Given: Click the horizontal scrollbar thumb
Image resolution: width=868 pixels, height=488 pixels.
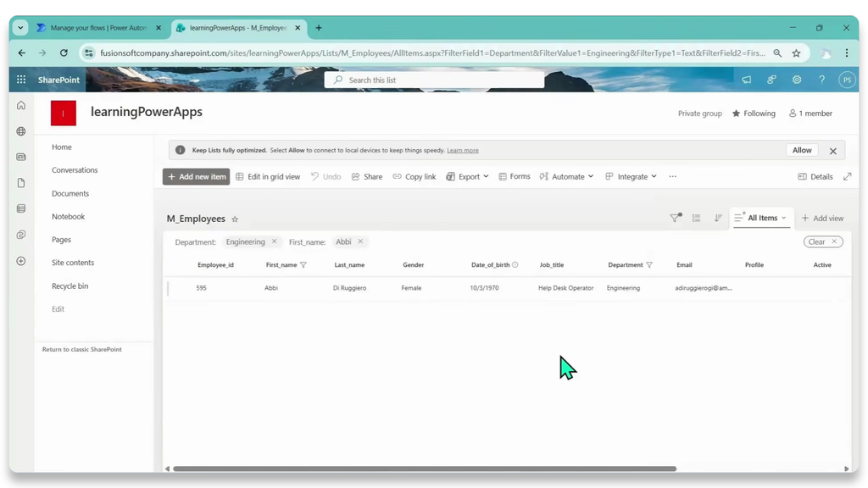Looking at the screenshot, I should tap(425, 469).
